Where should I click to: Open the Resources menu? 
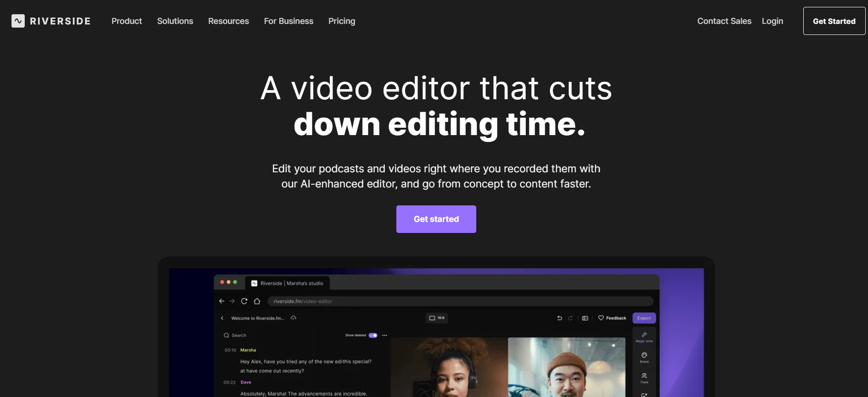tap(228, 21)
